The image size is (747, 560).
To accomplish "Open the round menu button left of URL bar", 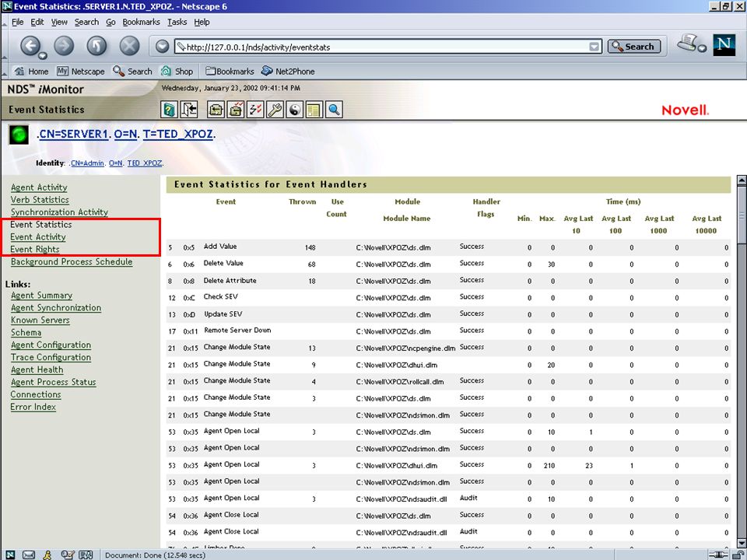I will click(163, 46).
